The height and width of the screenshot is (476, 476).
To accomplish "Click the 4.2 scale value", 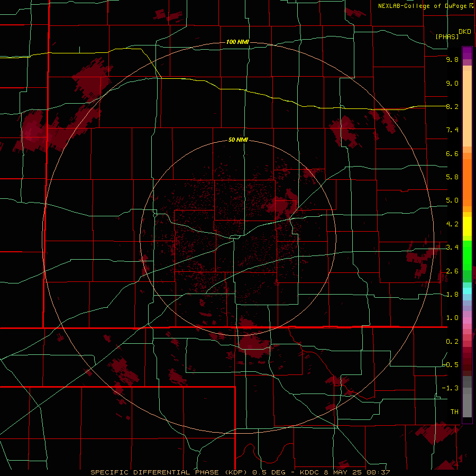I will pyautogui.click(x=452, y=224).
